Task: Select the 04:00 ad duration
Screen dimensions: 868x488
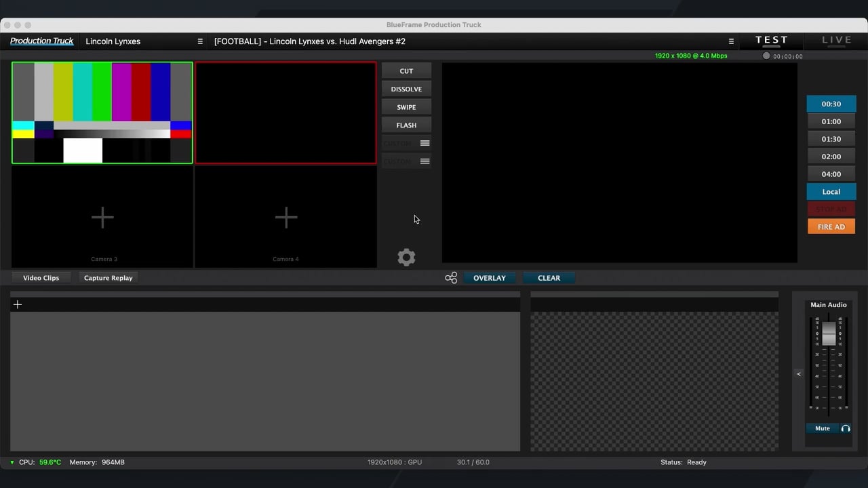Action: (x=831, y=174)
